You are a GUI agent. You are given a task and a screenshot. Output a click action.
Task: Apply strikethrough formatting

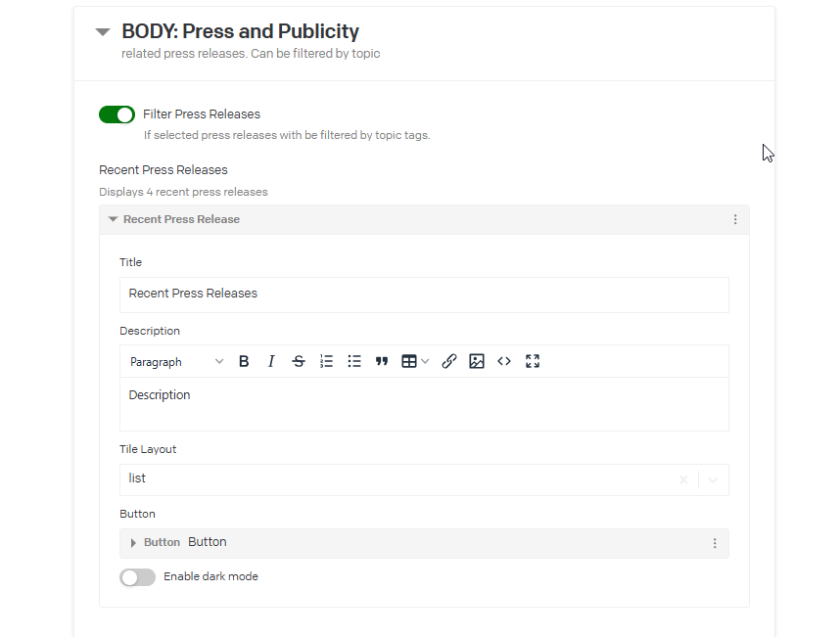tap(299, 361)
